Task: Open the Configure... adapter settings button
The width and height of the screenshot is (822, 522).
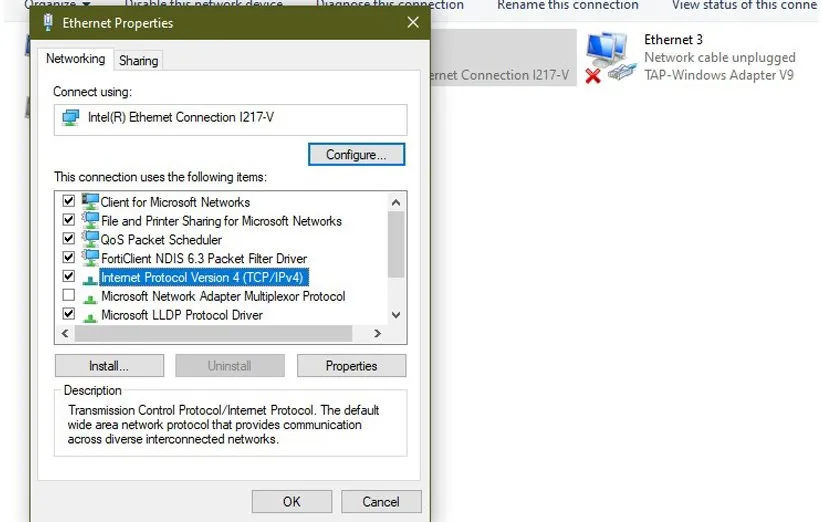Action: coord(356,155)
